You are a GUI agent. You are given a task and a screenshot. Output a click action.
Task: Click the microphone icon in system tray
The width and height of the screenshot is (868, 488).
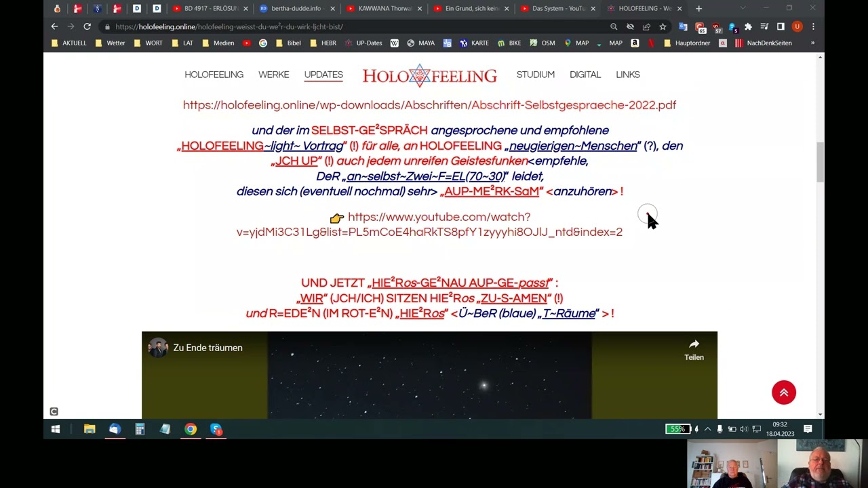[719, 429]
